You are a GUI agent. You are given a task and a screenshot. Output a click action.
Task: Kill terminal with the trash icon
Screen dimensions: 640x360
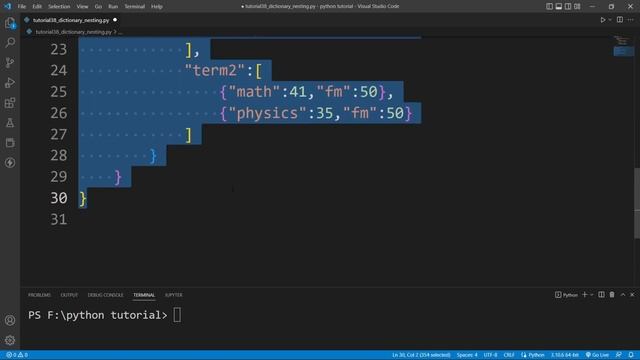click(x=612, y=295)
